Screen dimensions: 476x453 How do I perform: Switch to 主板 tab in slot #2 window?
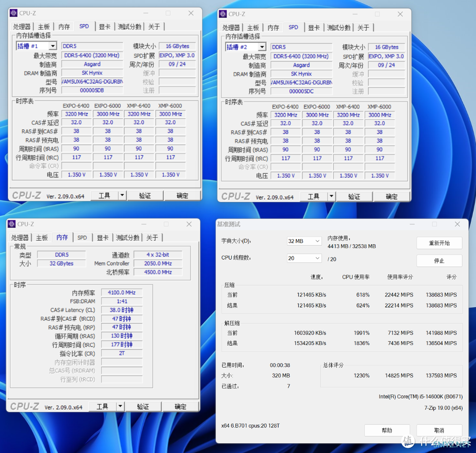(x=253, y=28)
